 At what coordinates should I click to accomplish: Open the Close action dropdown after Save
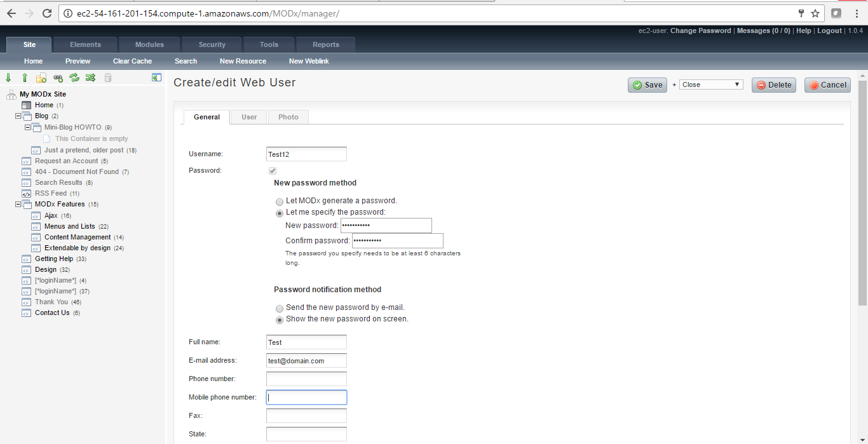(x=711, y=84)
